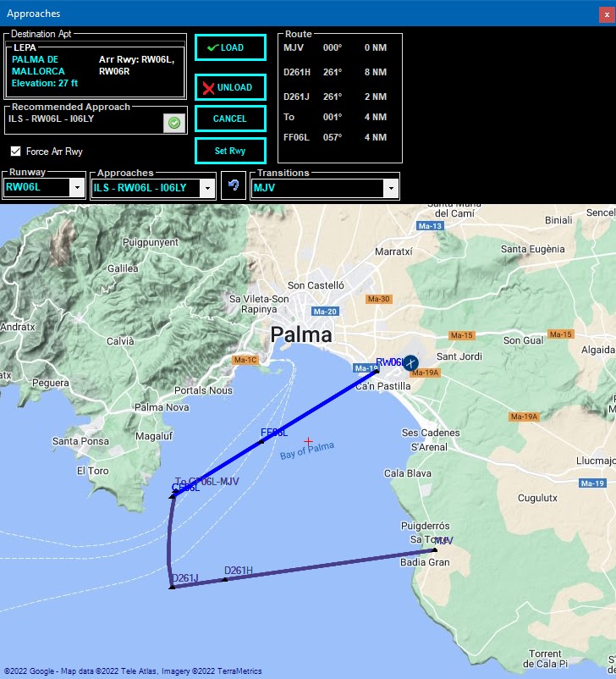Click recommended approach text ILS - RW06L - I06LY
This screenshot has width=616, height=679.
coord(51,119)
